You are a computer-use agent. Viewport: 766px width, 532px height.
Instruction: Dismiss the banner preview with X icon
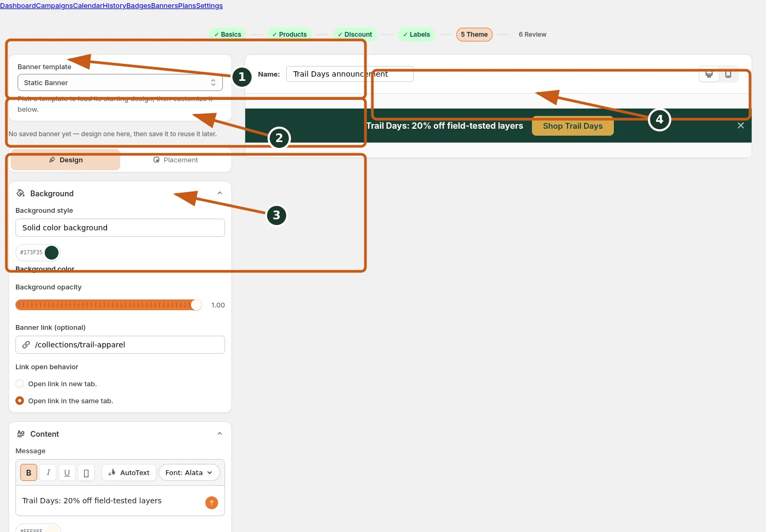point(740,126)
